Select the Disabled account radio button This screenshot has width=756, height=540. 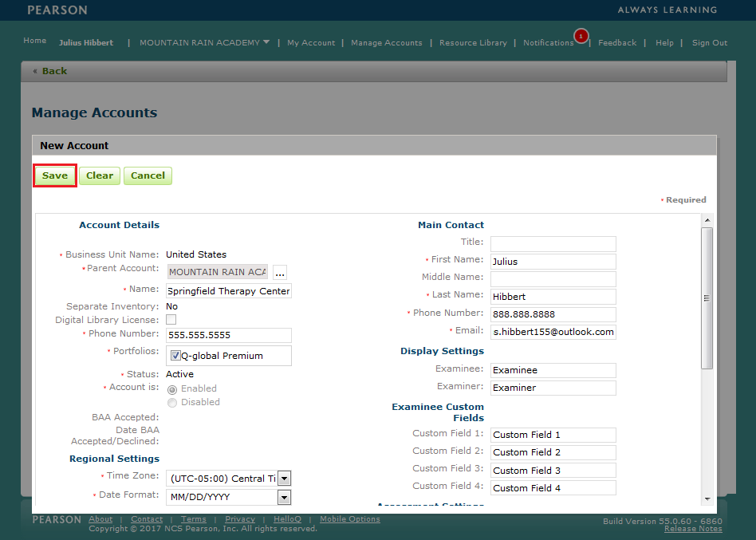(172, 403)
